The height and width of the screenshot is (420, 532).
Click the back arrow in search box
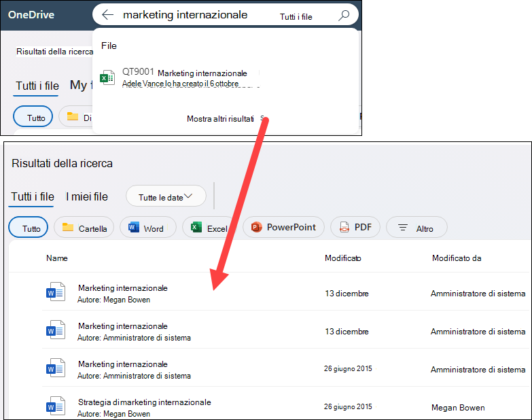[107, 14]
